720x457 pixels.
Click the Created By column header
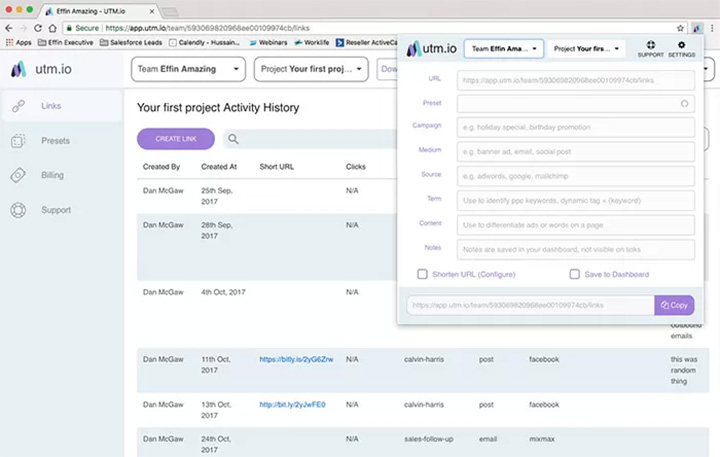coord(161,167)
